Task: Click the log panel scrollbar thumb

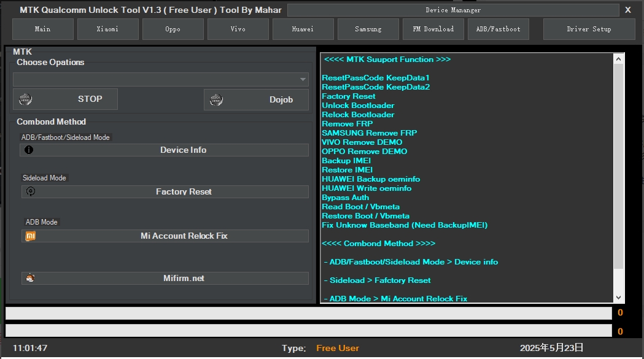Action: coord(618,166)
